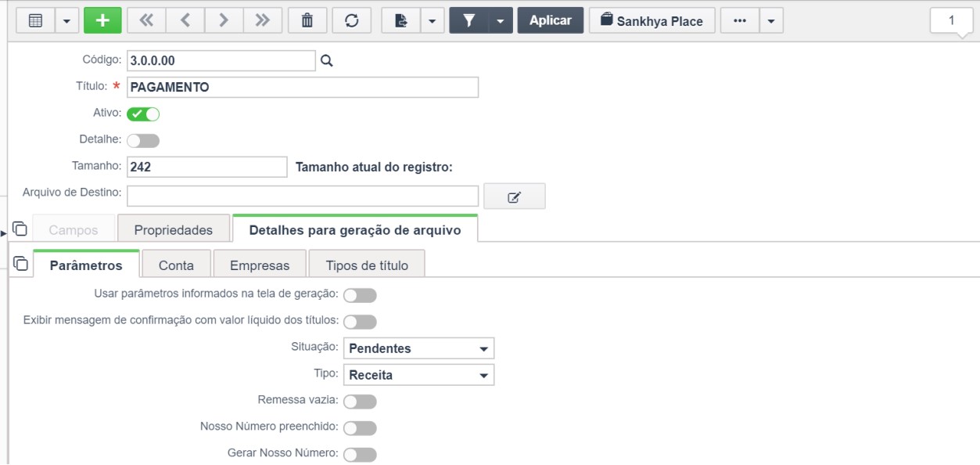This screenshot has height=465, width=980.
Task: Open the Situação dropdown
Action: 419,348
